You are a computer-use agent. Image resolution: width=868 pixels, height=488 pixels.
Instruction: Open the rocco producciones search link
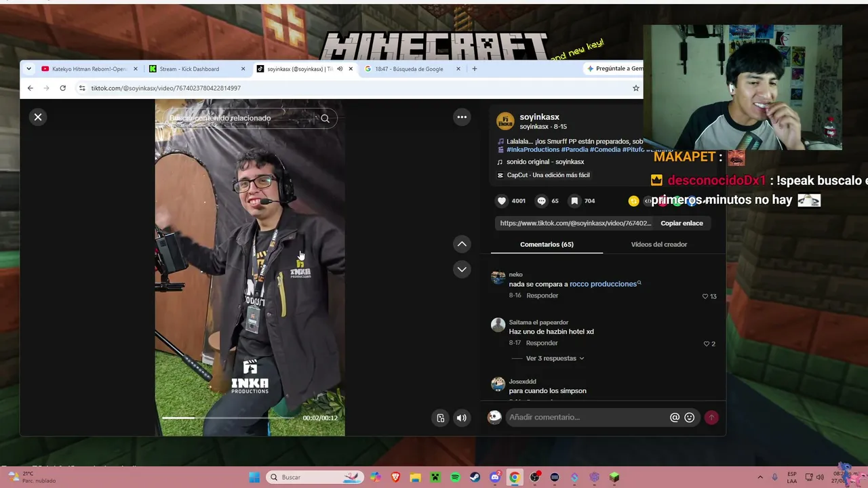(x=605, y=284)
